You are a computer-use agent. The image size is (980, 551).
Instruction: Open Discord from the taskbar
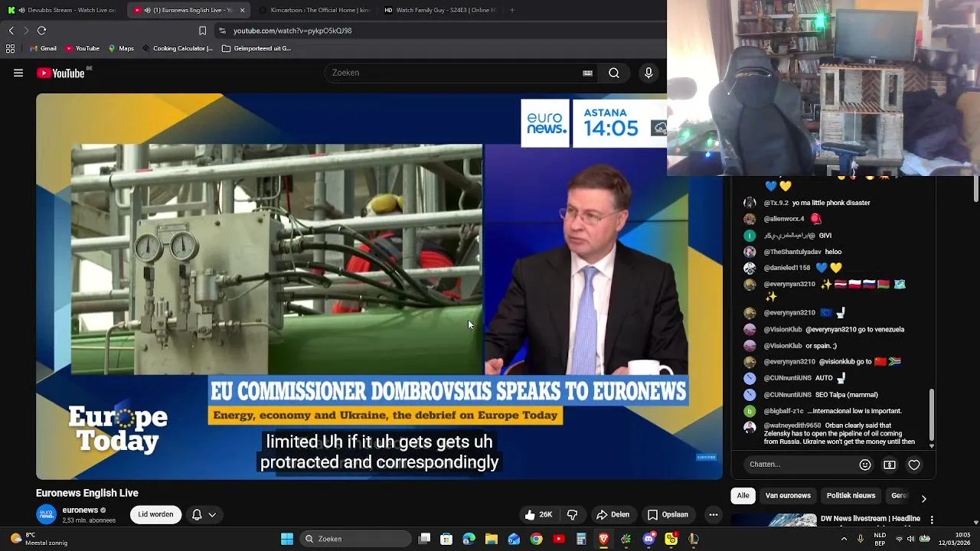[648, 539]
